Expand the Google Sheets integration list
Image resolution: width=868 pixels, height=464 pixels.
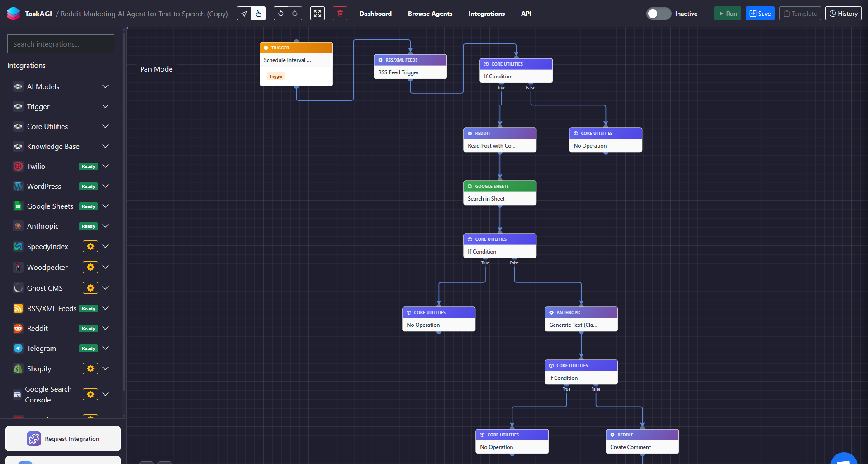coord(105,206)
